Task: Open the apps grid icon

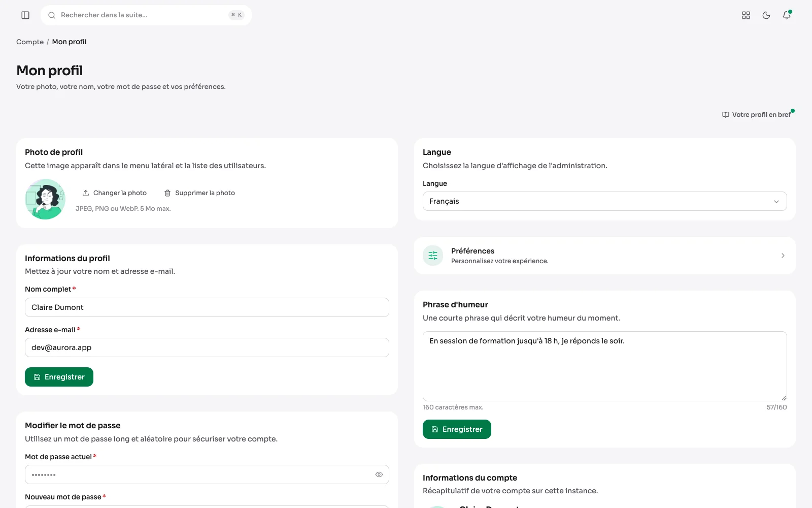Action: [x=746, y=15]
